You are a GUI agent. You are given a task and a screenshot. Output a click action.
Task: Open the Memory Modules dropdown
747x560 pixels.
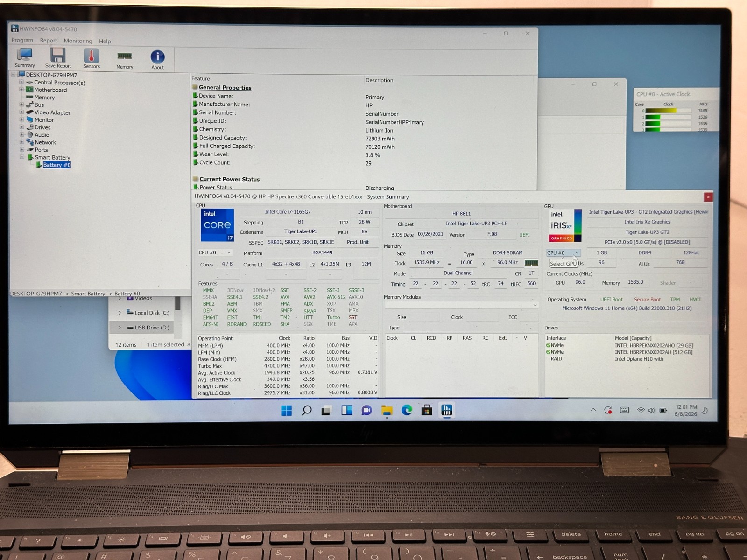[461, 305]
